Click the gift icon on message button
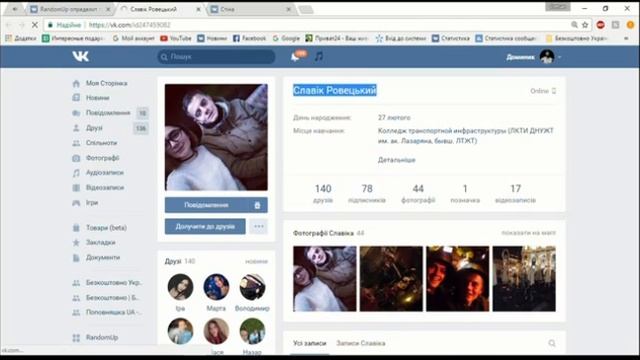The height and width of the screenshot is (360, 640). coord(257,205)
